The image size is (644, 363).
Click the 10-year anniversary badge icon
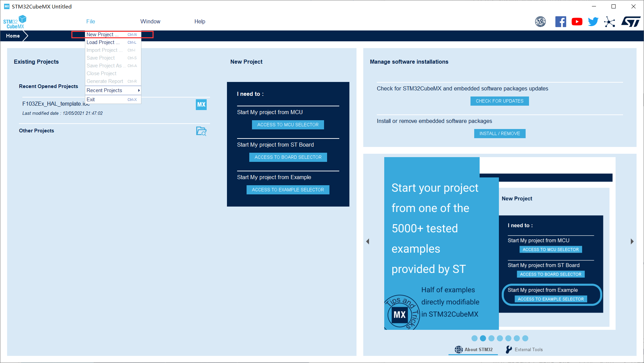click(x=540, y=22)
